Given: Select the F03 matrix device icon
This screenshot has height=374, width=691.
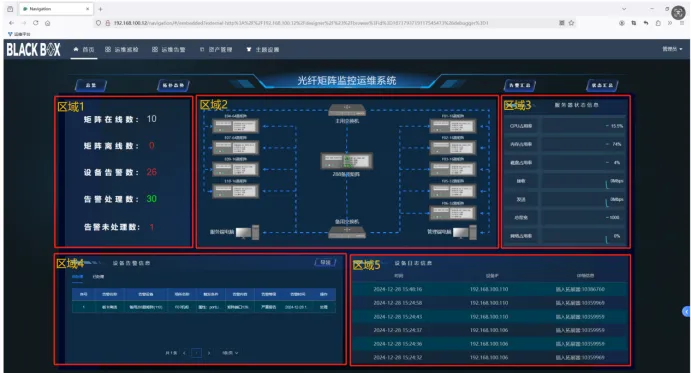Looking at the screenshot, I should (x=453, y=169).
